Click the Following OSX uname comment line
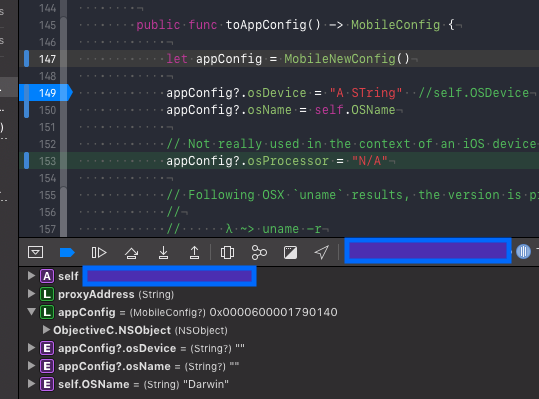 click(353, 195)
